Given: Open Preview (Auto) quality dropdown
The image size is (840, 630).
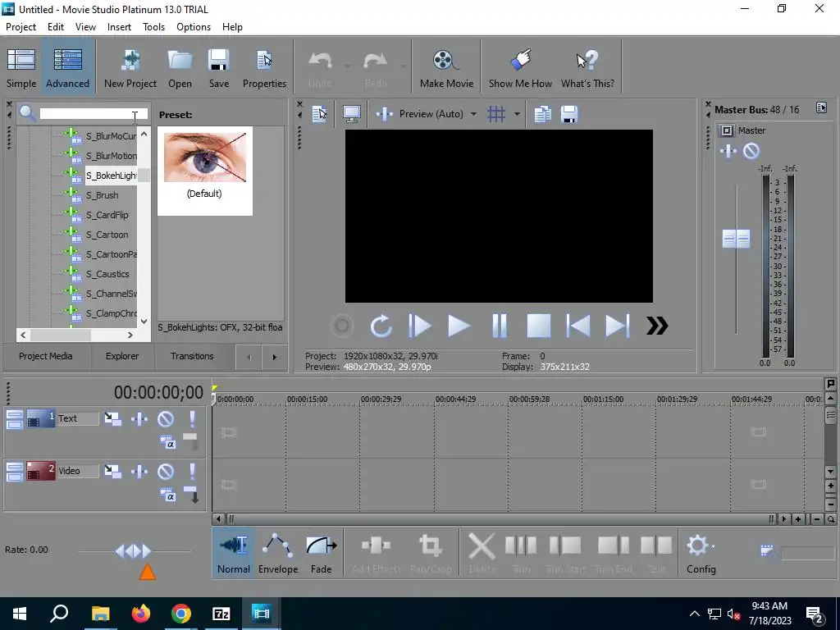Looking at the screenshot, I should [x=437, y=113].
